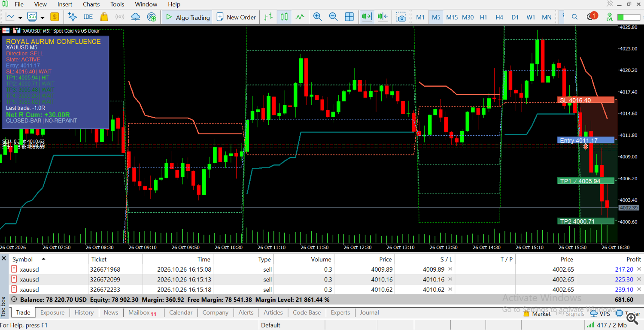Open the Market link in bottom bar
The width and height of the screenshot is (644, 330).
coord(537,314)
